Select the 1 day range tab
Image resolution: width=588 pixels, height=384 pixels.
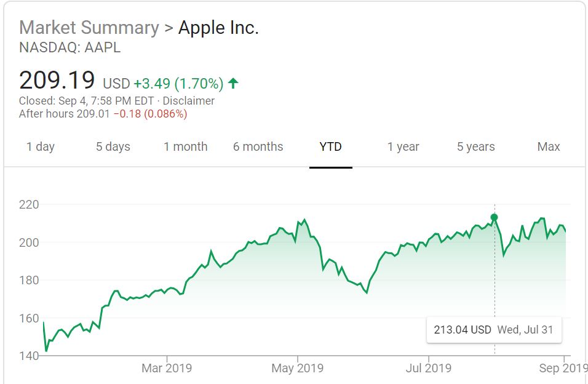41,146
